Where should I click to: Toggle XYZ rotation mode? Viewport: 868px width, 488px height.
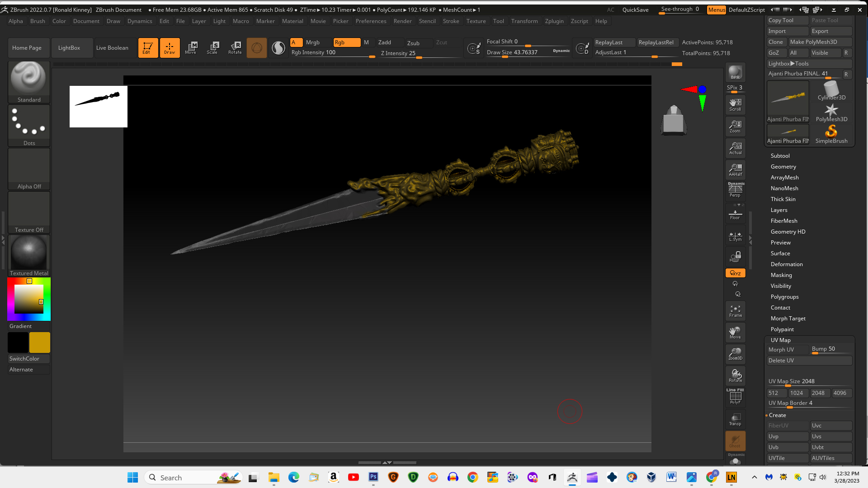pos(735,273)
